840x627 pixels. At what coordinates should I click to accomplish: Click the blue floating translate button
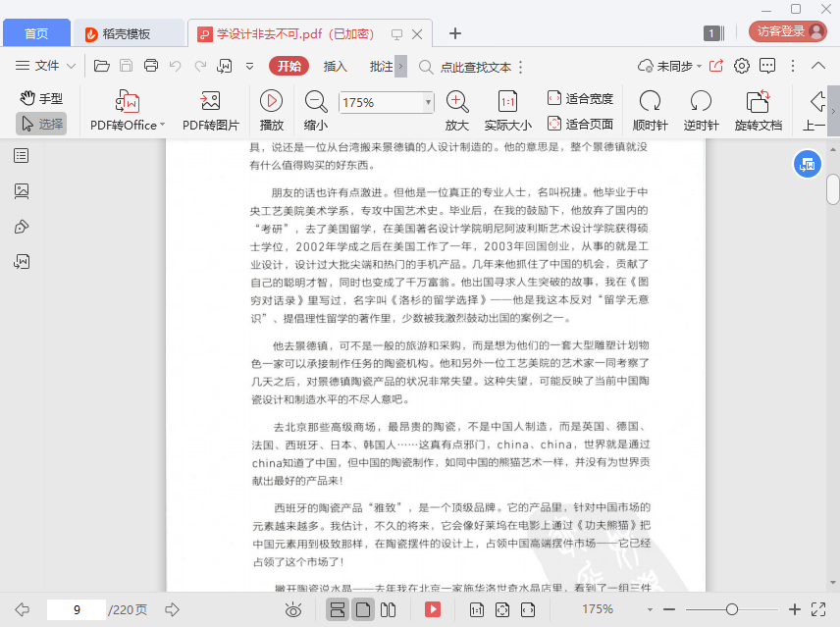[x=808, y=165]
